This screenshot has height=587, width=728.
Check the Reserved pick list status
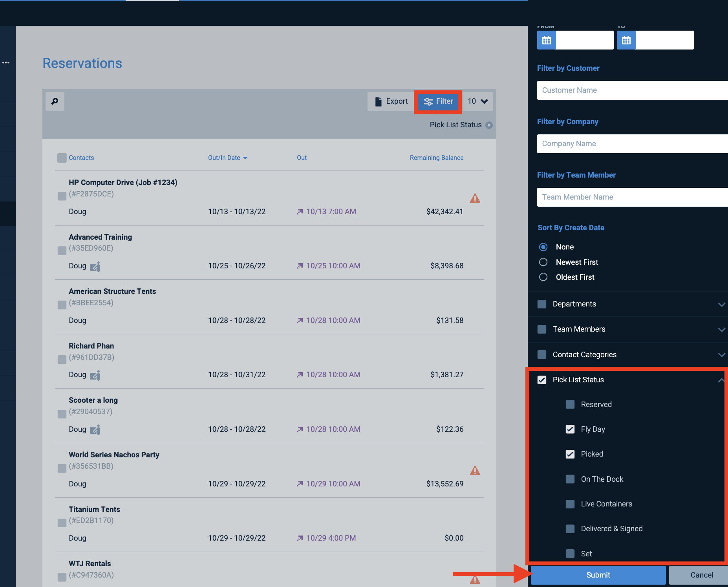[570, 404]
